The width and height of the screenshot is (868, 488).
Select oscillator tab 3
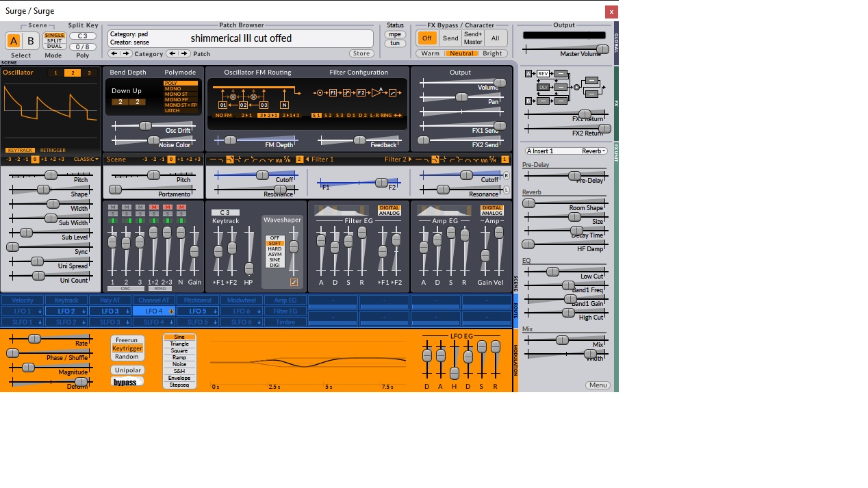88,73
